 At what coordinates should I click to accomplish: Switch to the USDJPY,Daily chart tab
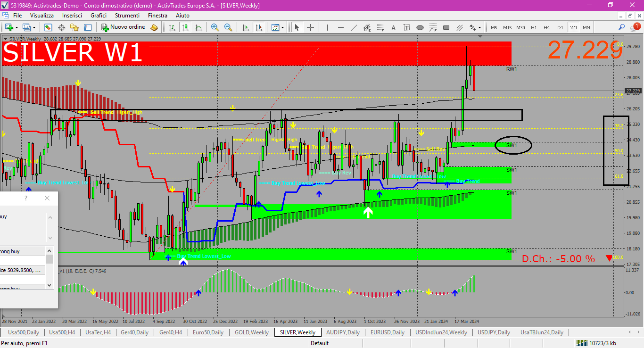[x=494, y=332]
